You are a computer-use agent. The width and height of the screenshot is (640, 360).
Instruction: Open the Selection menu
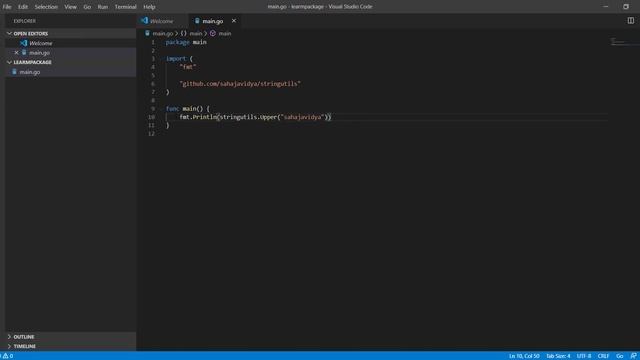point(46,7)
